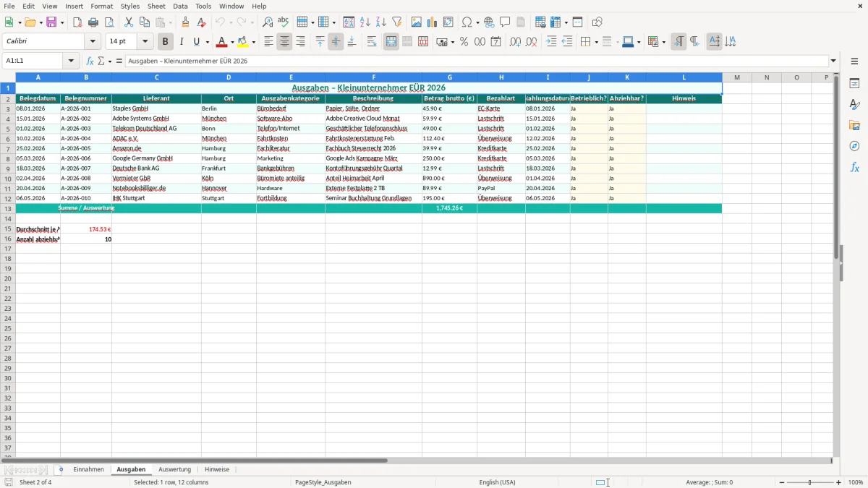Open sidebar Properties panel
868x488 pixels.
(x=854, y=84)
